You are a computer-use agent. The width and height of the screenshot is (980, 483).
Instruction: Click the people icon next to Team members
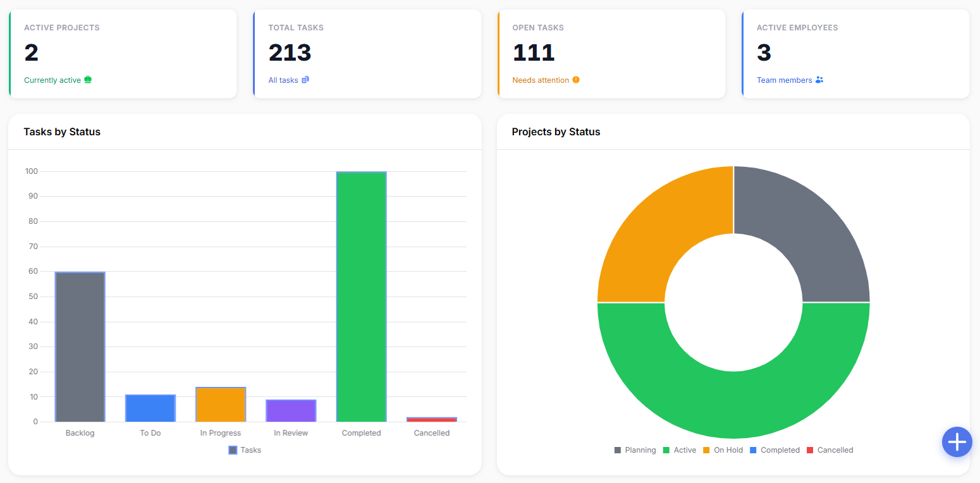pos(819,80)
